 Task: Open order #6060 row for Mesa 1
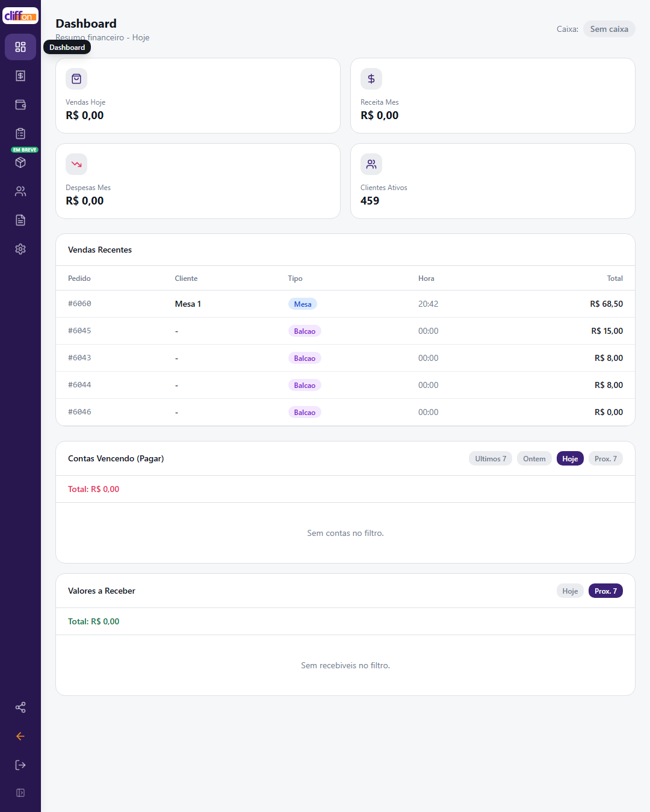pyautogui.click(x=345, y=304)
